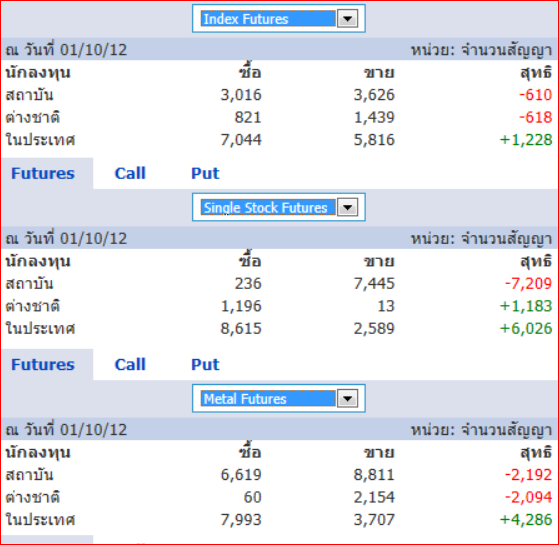Viewport: 559px width, 545px height.
Task: Open the Metal Futures dropdown arrow
Action: coord(347,399)
